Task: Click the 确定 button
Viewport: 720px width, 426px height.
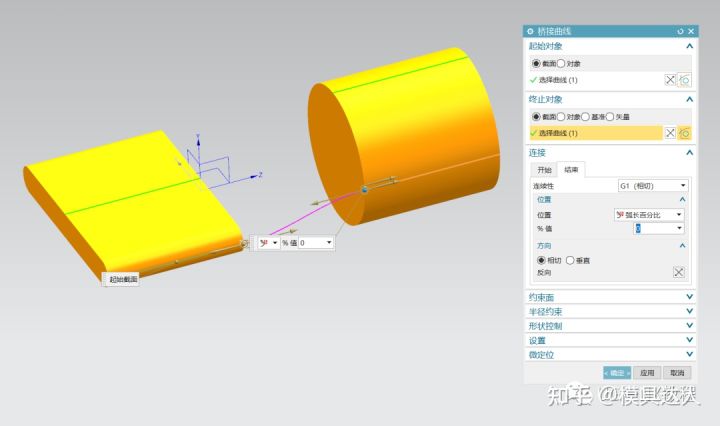Action: point(617,373)
